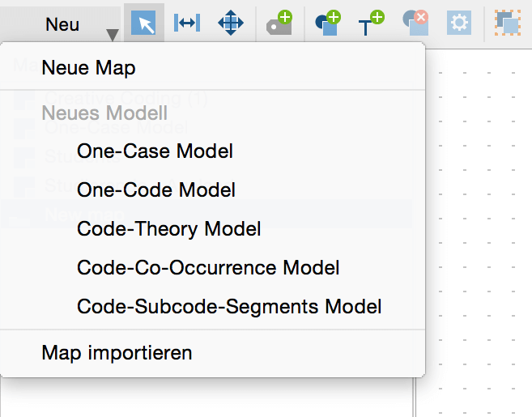Click the add free object icon
Screen dimensions: 532x417
pyautogui.click(x=328, y=23)
